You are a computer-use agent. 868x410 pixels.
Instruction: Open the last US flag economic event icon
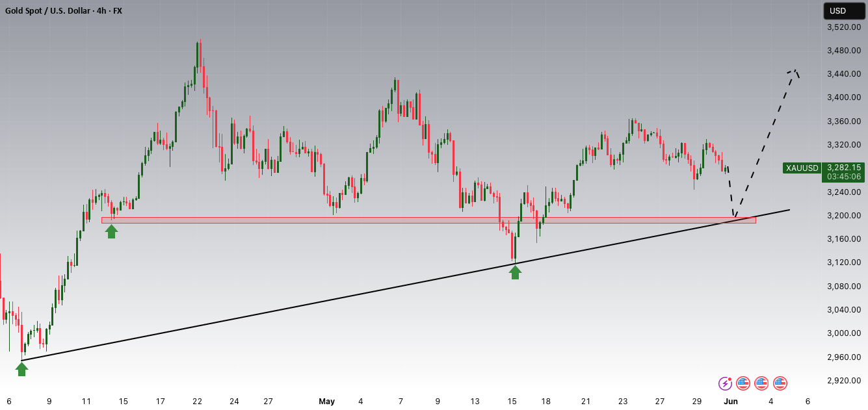pos(780,383)
